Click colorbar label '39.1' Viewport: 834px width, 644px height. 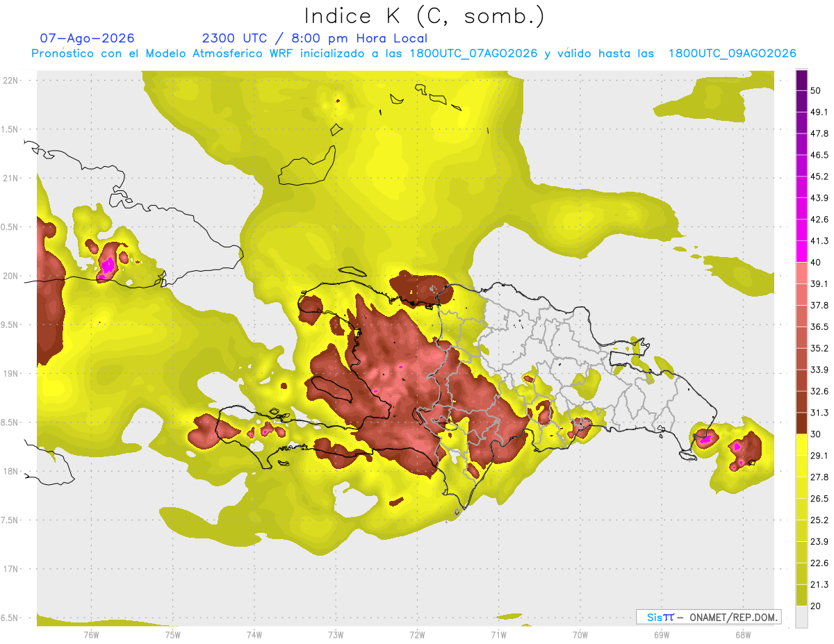819,283
